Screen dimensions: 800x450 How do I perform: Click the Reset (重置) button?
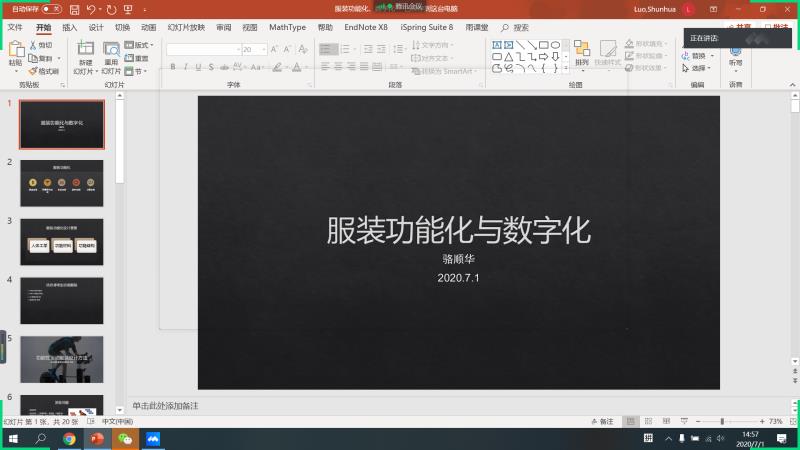(x=139, y=58)
